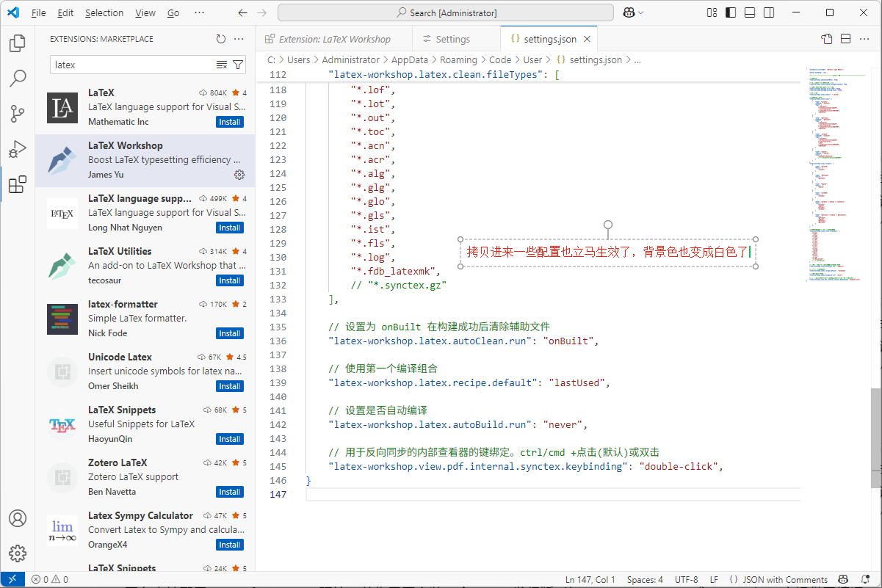Click the Open Settings UI icon
Image resolution: width=882 pixels, height=588 pixels.
click(827, 39)
